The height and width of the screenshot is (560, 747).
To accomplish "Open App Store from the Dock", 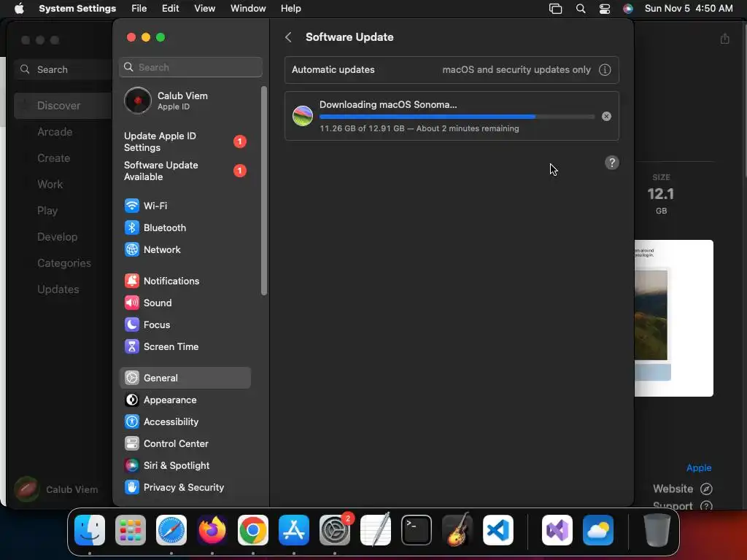I will click(294, 530).
